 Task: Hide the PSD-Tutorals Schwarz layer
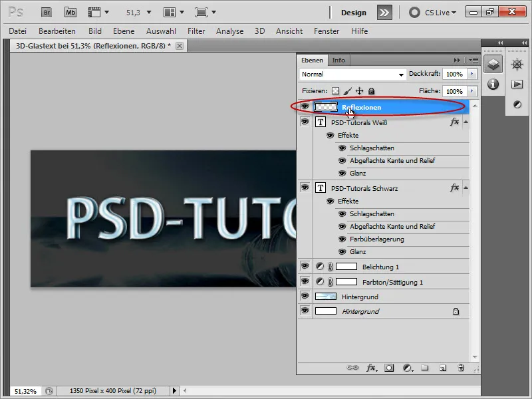305,188
